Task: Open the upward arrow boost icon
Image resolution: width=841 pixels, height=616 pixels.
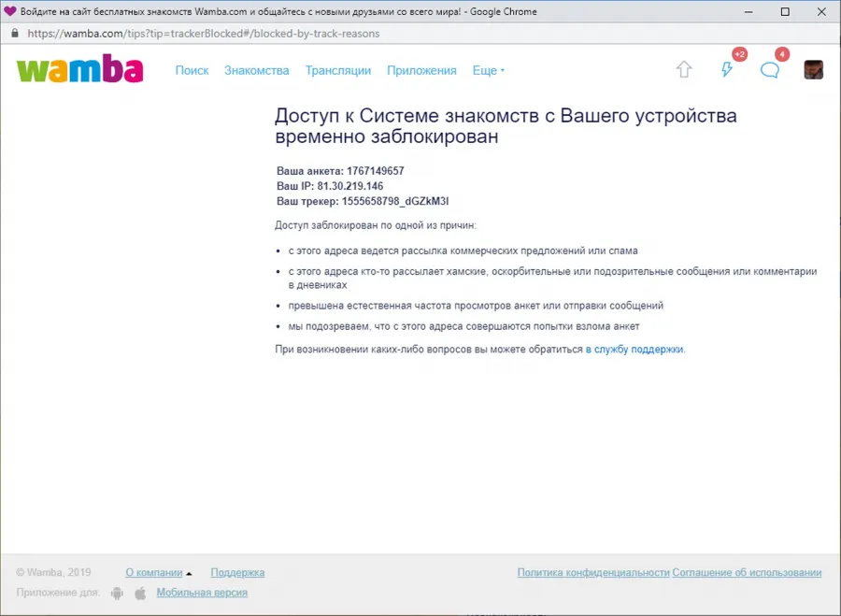Action: (684, 69)
